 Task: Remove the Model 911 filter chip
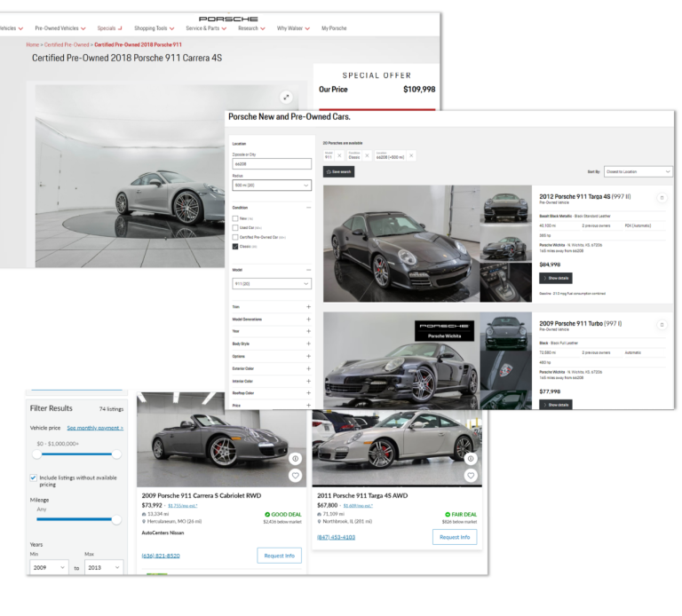[x=340, y=155]
